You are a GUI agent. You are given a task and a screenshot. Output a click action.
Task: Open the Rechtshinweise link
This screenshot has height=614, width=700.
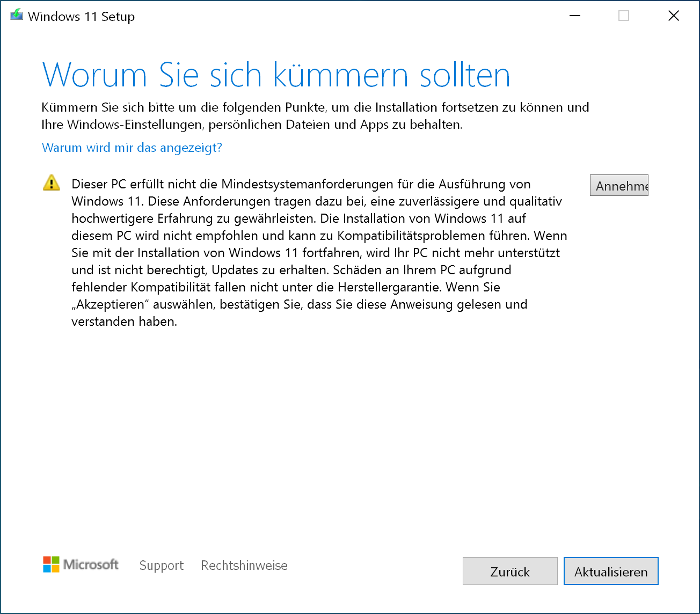(244, 565)
